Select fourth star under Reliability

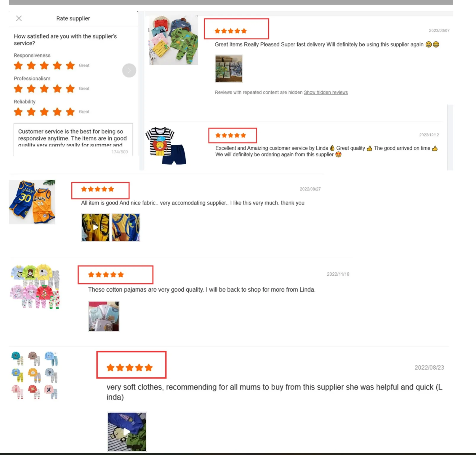coord(57,112)
